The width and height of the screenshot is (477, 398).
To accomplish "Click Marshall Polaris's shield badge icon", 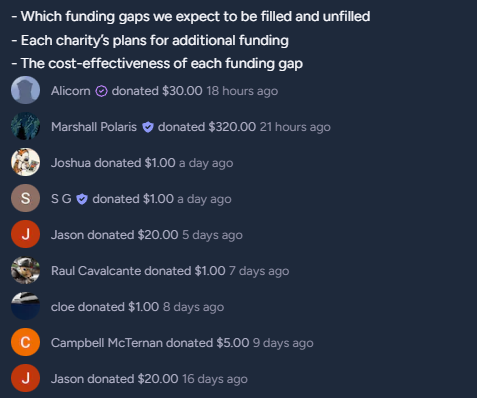I will pyautogui.click(x=148, y=127).
